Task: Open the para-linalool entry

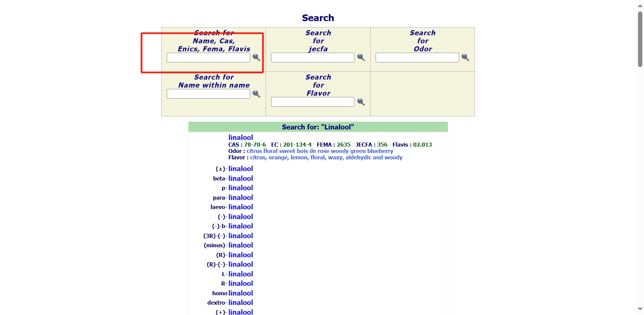Action: 240,198
